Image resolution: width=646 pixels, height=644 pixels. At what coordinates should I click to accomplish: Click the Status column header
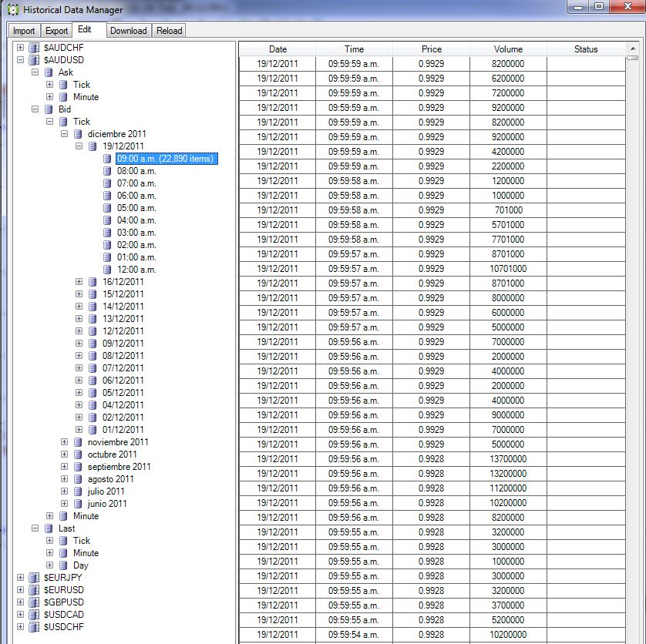[x=586, y=49]
